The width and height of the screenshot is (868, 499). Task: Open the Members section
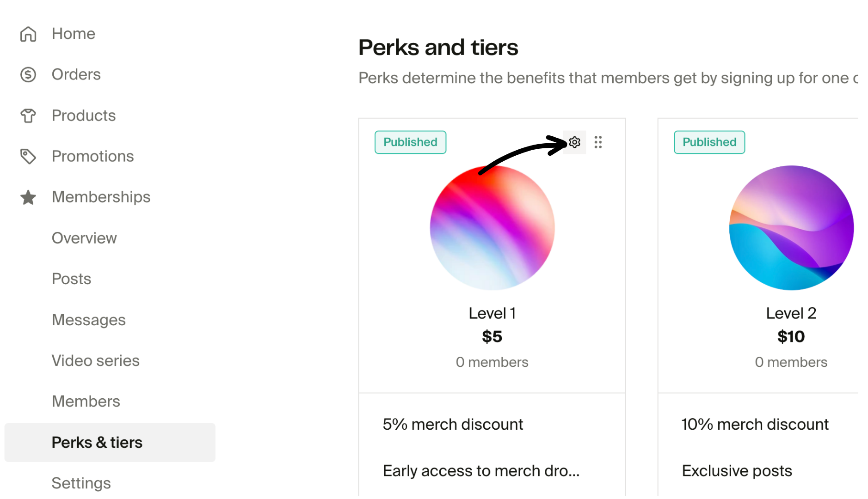(86, 401)
